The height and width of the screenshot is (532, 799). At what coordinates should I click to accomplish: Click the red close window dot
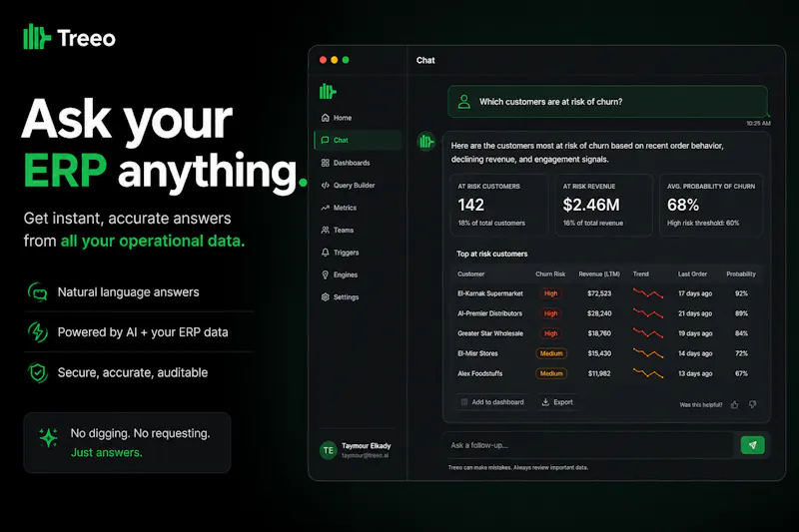323,60
